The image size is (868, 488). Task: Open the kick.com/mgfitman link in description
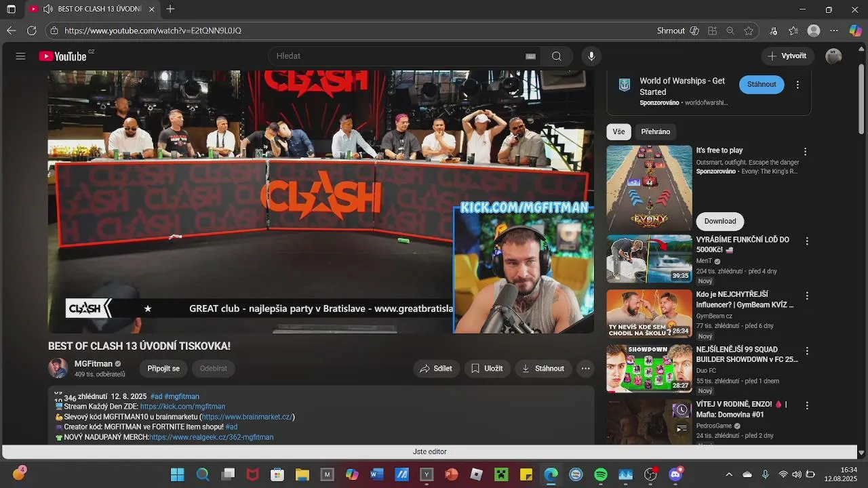182,407
